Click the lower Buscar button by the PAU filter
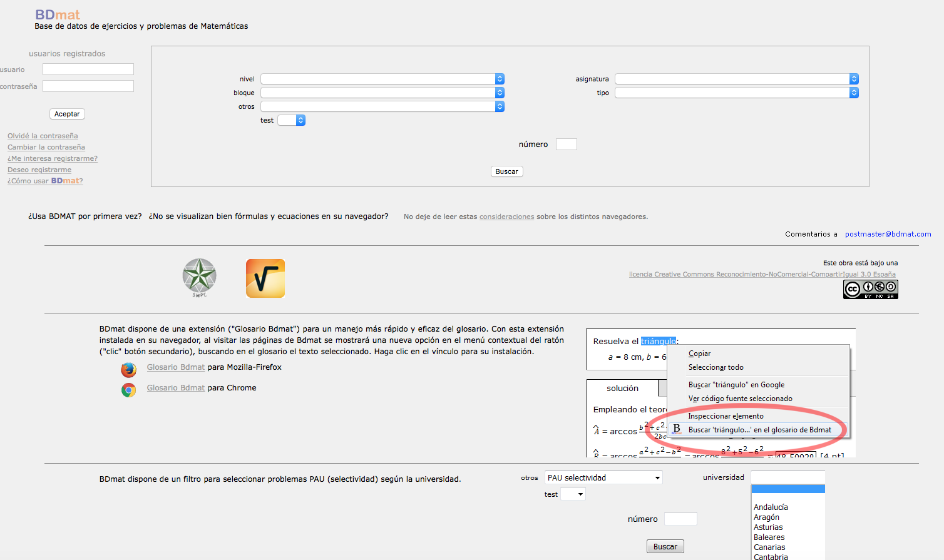944x560 pixels. tap(665, 546)
